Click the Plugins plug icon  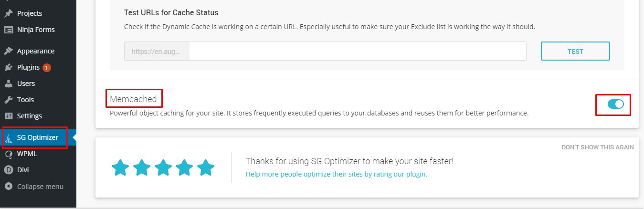(9, 67)
